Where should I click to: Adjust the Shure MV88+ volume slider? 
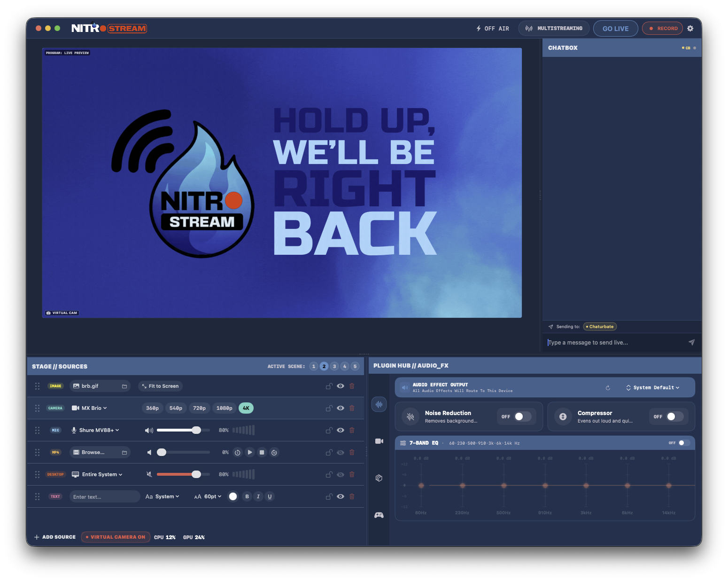[x=183, y=430]
